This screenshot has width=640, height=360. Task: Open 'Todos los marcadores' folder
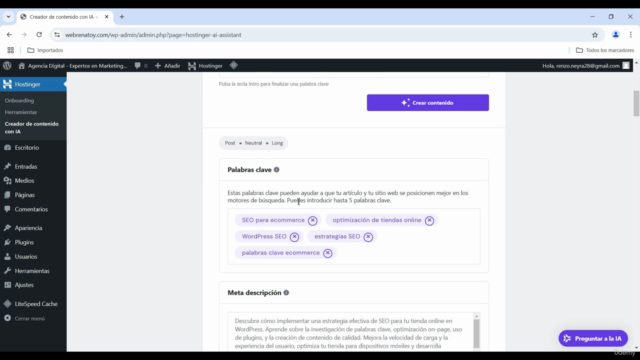tap(605, 50)
